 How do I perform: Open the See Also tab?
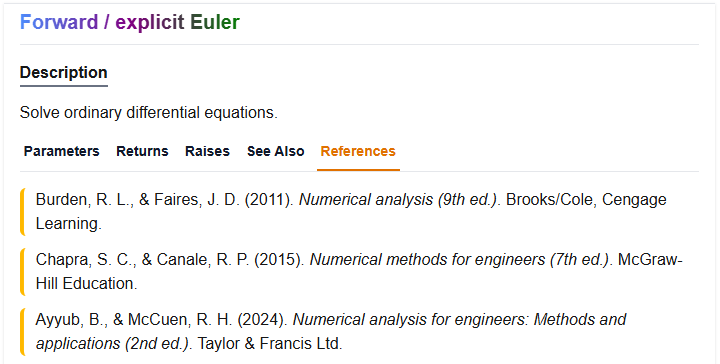tap(276, 151)
